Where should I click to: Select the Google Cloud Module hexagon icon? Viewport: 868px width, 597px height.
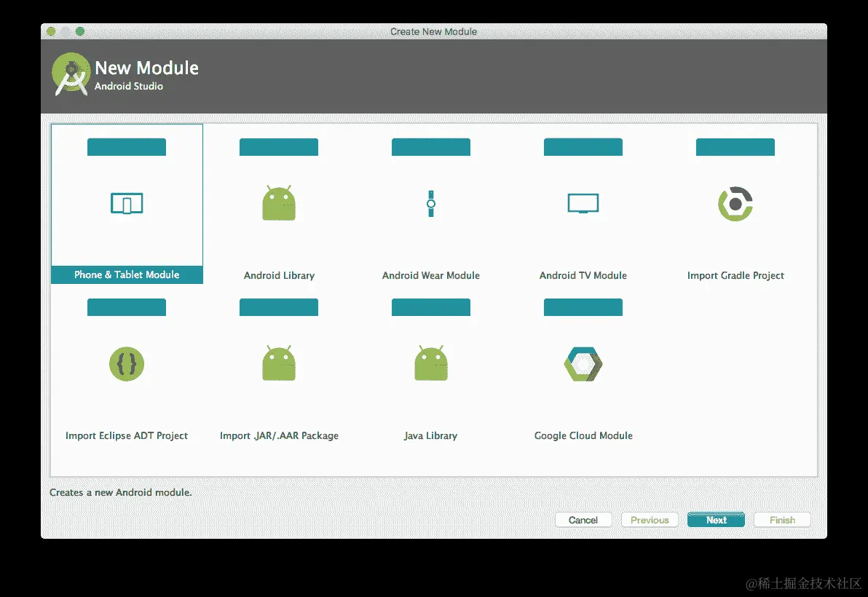click(583, 364)
